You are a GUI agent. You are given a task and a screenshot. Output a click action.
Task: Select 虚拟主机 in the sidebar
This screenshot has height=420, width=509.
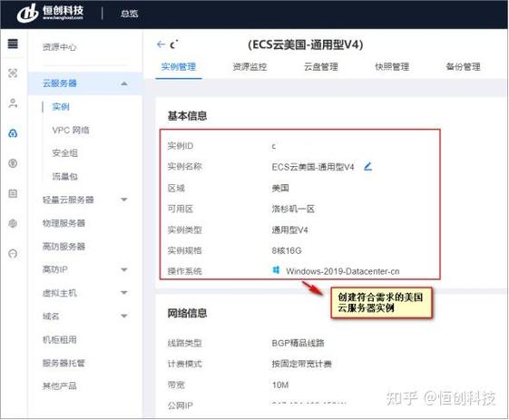[59, 293]
